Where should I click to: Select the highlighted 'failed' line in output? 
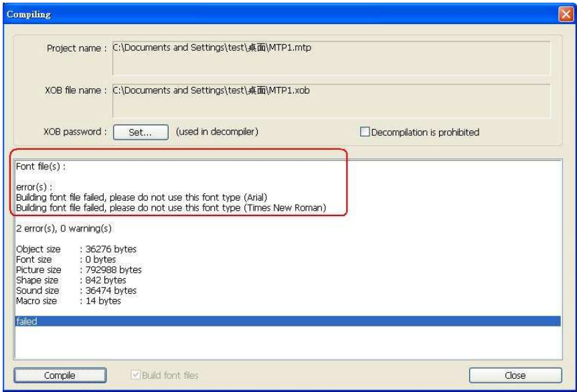pos(288,321)
